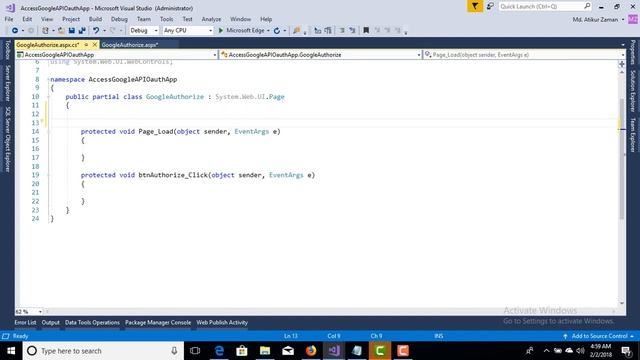
Task: Expand the Toolbox side panel
Action: [x=7, y=50]
